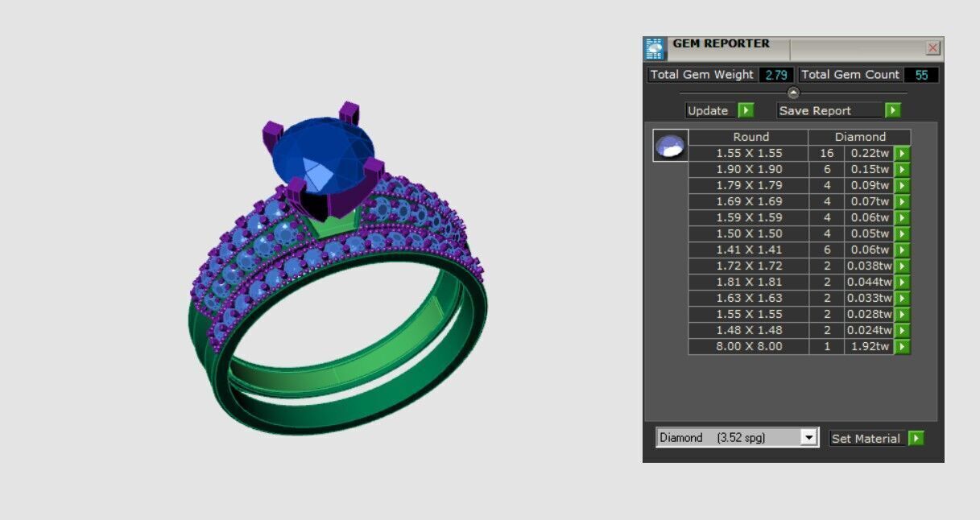The image size is (980, 520).
Task: Select the 1.81 X 1.81 size cell
Action: 749,282
